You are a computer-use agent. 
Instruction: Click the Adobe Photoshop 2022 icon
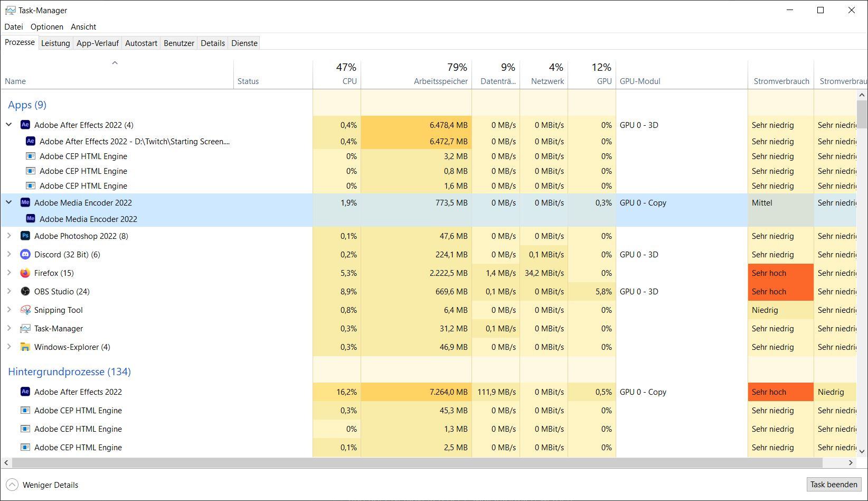(x=25, y=236)
